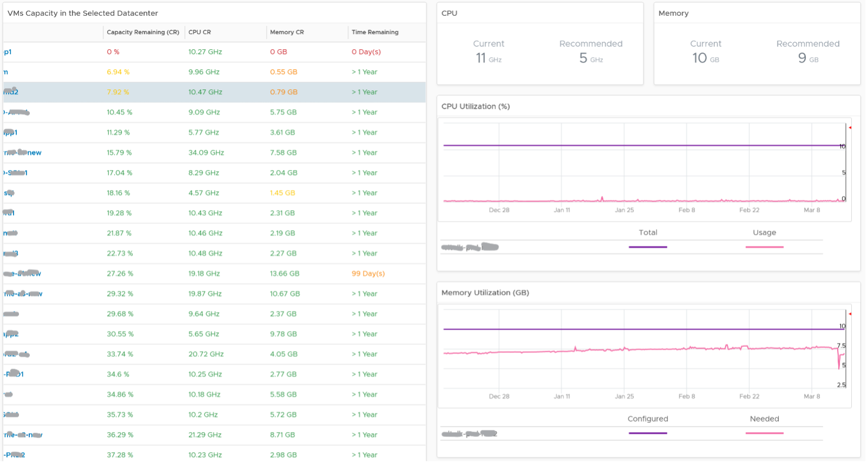The image size is (868, 463).
Task: Sort by Memory CR column header
Action: click(x=287, y=32)
